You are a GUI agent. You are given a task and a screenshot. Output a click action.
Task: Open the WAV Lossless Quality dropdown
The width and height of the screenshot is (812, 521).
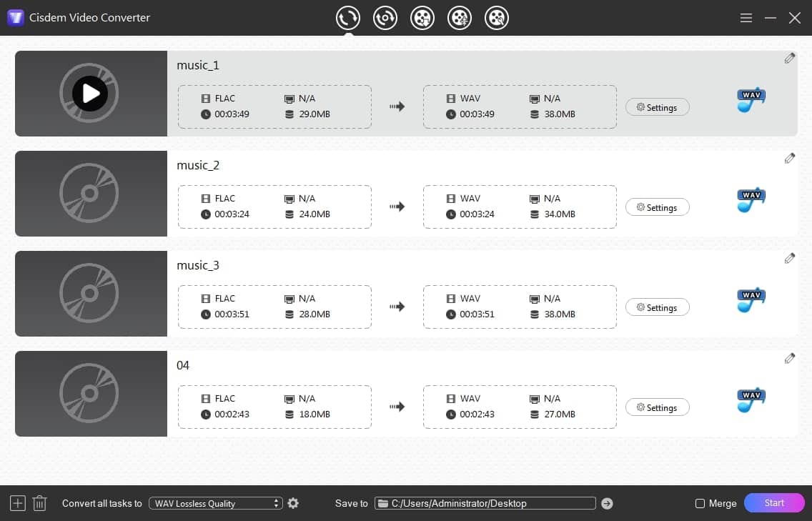(x=215, y=503)
